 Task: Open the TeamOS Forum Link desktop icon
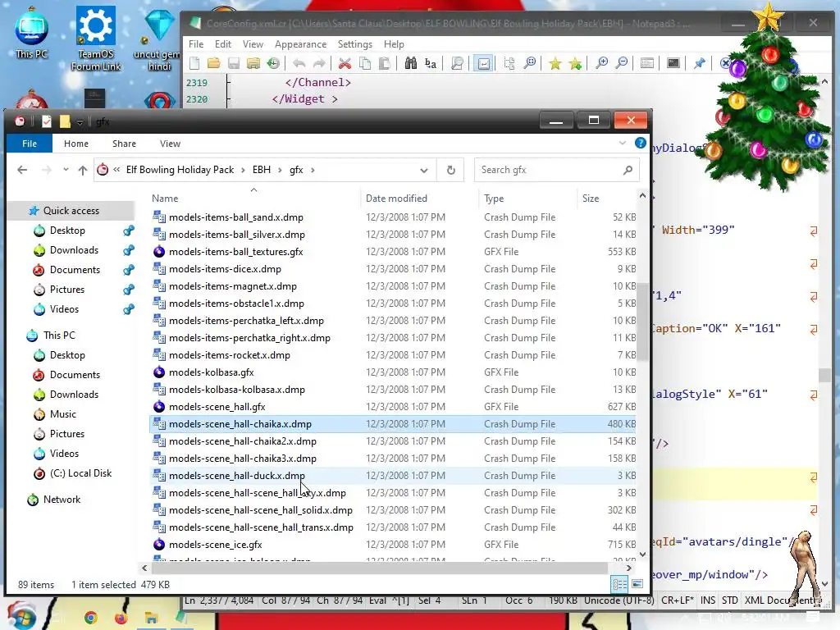point(96,39)
